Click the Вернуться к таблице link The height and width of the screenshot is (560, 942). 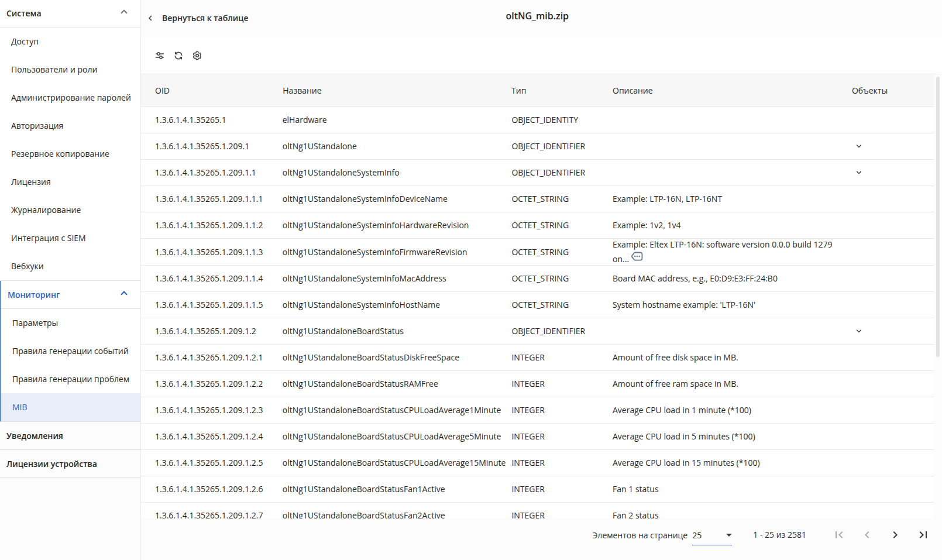point(205,18)
